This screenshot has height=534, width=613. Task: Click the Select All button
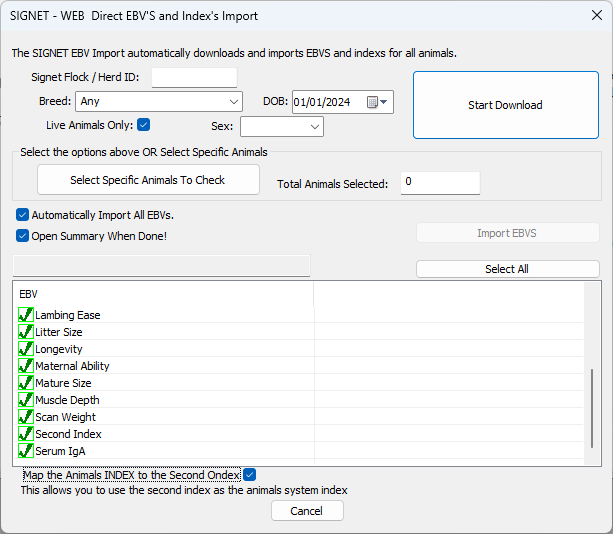click(507, 269)
